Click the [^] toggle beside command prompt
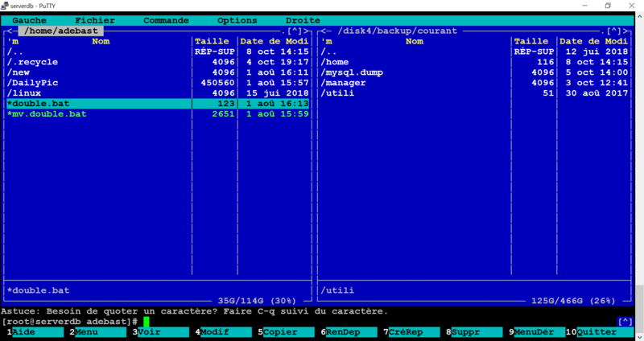Screen dimensions: 644x341 (x=625, y=322)
